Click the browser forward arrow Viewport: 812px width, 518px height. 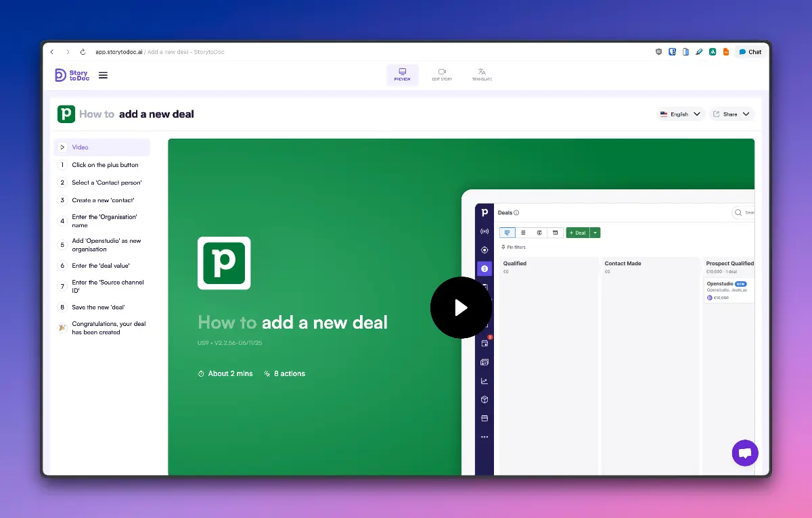[x=67, y=52]
